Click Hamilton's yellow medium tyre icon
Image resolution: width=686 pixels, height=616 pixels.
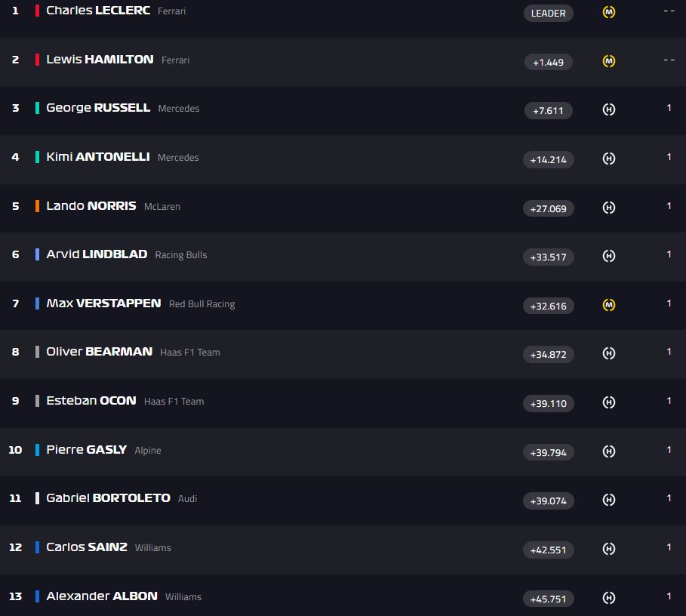click(609, 61)
